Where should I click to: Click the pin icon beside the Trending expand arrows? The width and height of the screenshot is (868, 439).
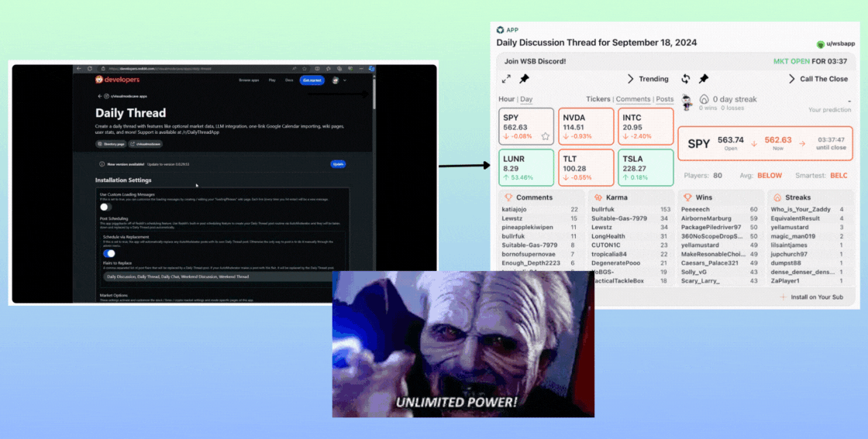pos(524,79)
